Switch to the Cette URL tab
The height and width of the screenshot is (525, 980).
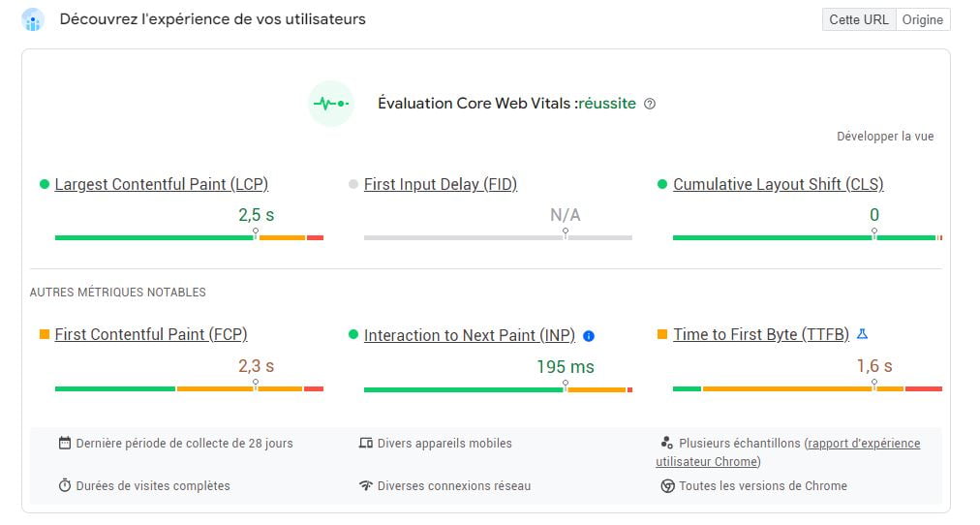[858, 19]
